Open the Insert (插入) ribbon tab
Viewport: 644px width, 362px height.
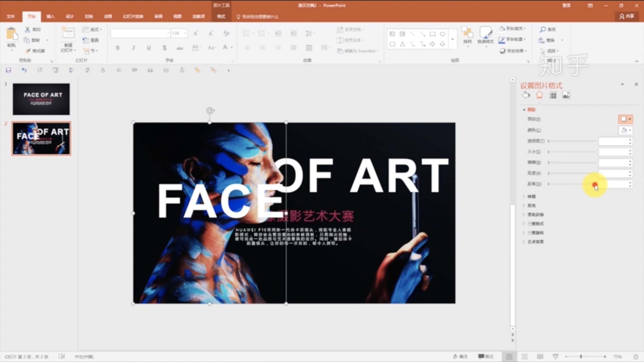(50, 17)
